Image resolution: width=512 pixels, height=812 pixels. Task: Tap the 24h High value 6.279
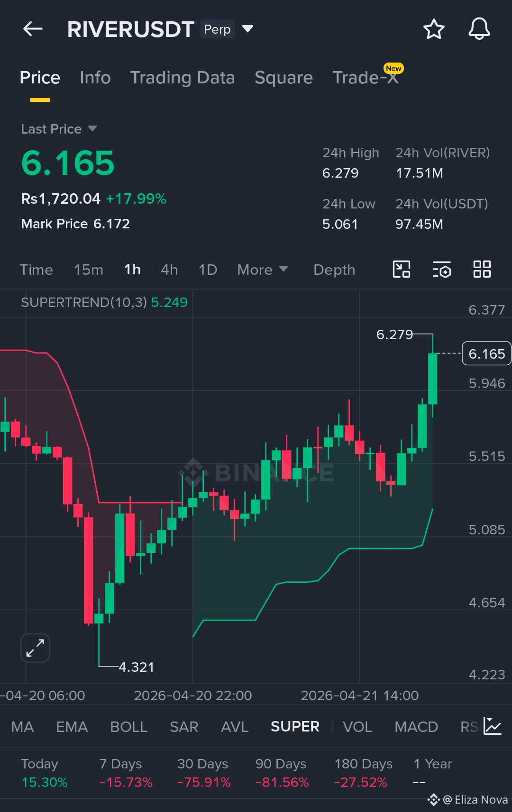click(x=340, y=173)
